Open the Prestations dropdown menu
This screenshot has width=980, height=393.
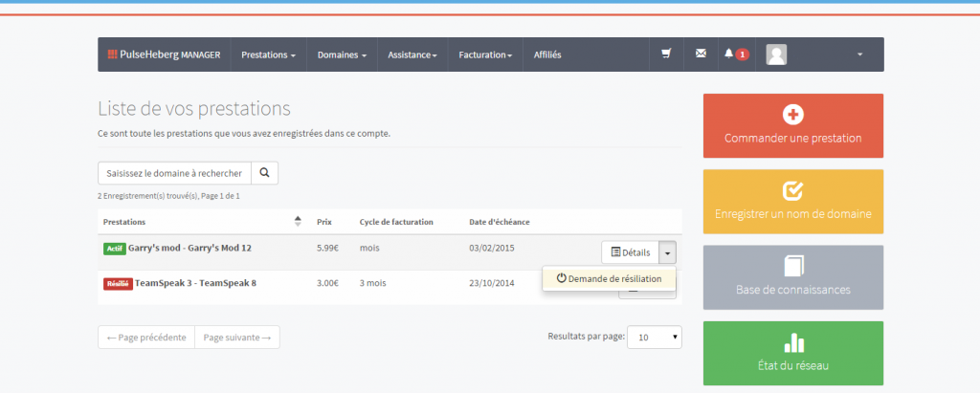[x=268, y=55]
